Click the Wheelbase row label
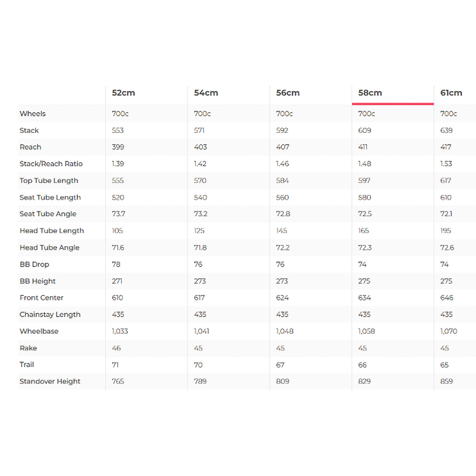Image resolution: width=476 pixels, height=476 pixels. 39,331
